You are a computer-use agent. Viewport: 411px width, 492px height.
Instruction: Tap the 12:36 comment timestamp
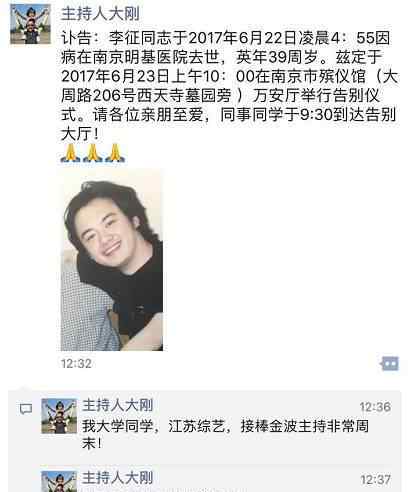point(375,407)
